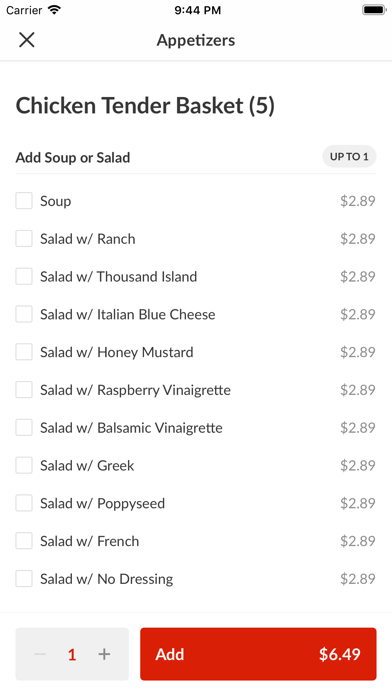Check Salad w/ French dressing
This screenshot has width=392, height=696.
tap(24, 541)
